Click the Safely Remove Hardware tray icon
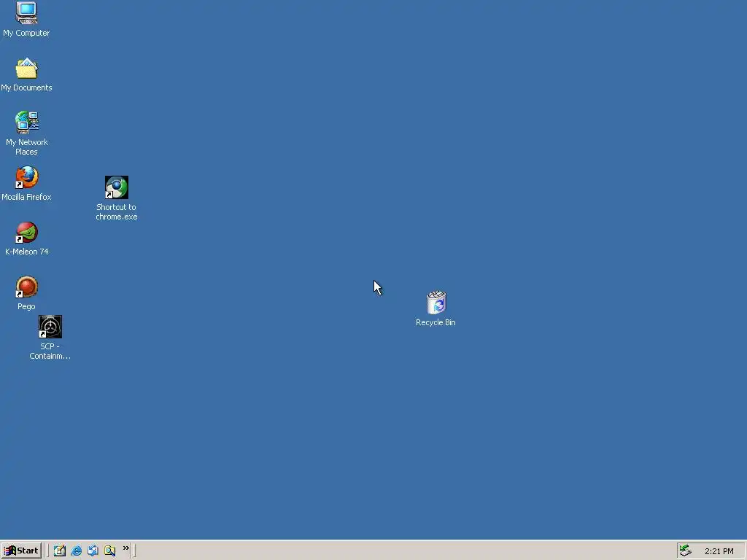The image size is (747, 560). (x=685, y=551)
